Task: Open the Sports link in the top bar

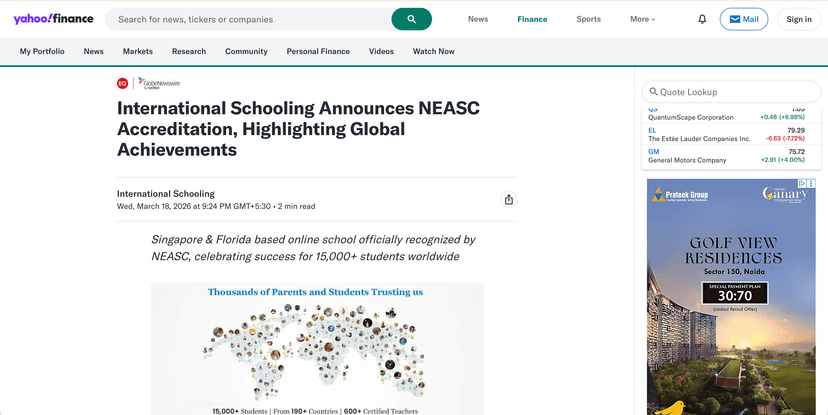Action: [588, 19]
